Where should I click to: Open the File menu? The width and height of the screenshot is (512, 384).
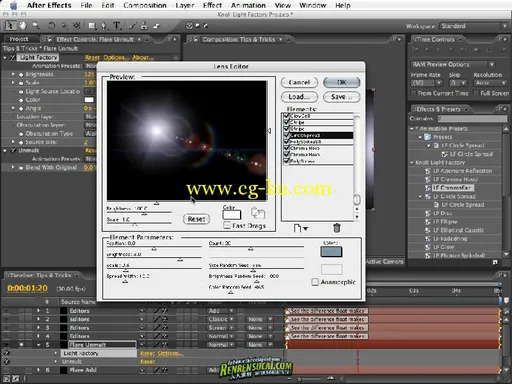(86, 5)
